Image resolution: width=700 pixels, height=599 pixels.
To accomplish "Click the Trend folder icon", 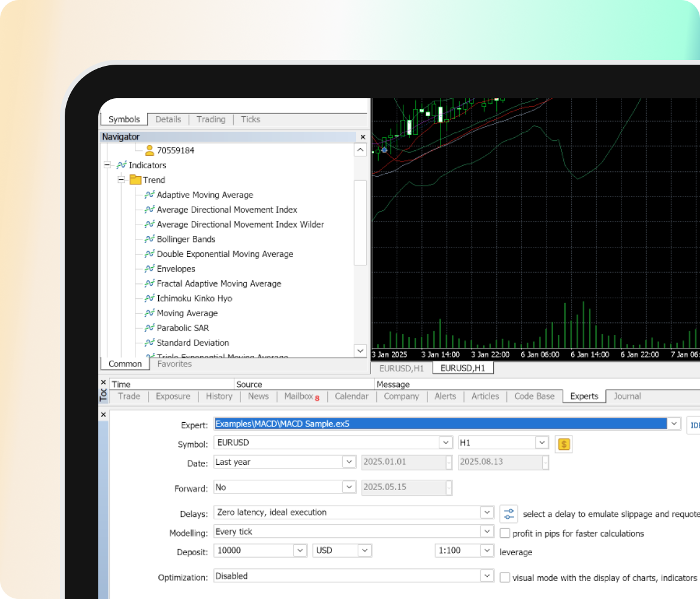I will tap(135, 180).
